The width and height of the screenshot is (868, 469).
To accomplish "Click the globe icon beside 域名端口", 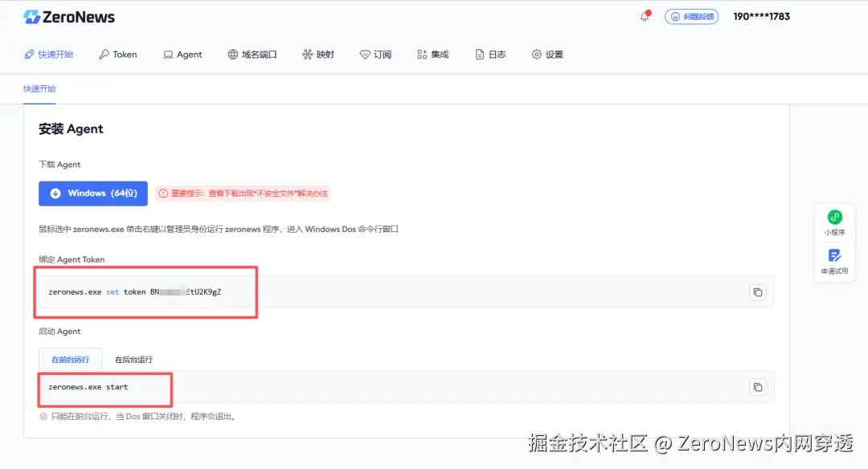I will (x=233, y=54).
